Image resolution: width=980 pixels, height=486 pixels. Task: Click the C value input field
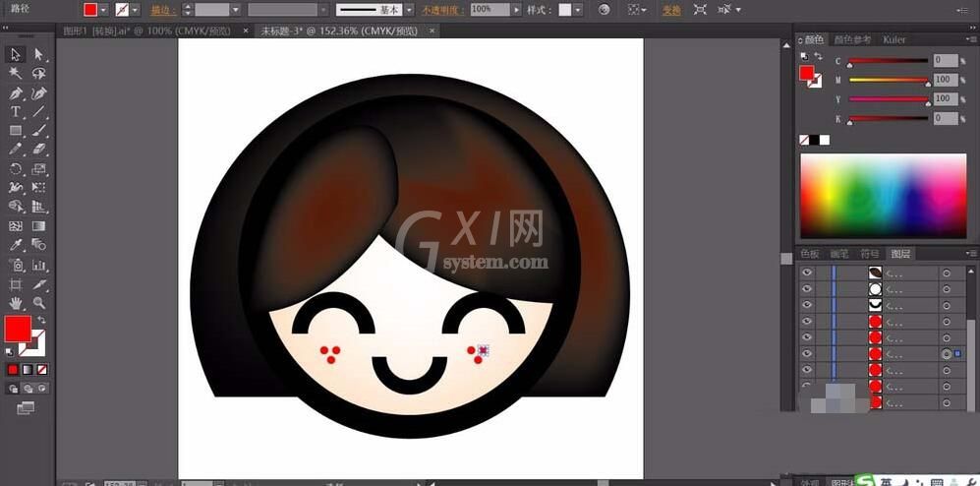pos(946,60)
